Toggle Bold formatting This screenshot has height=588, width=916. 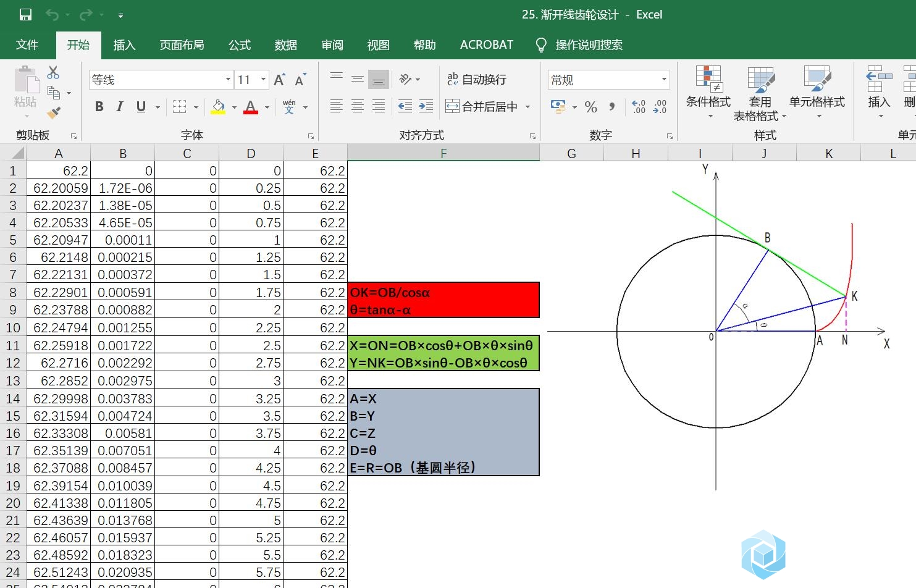(99, 106)
